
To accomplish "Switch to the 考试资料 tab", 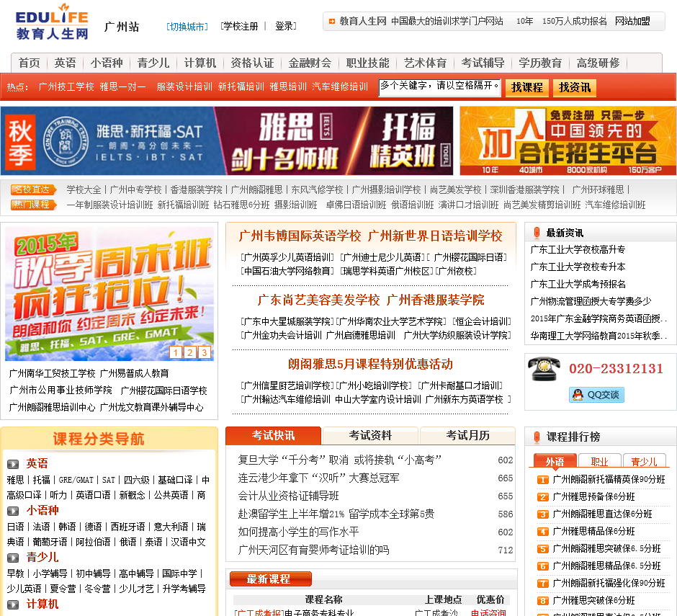I will click(x=370, y=435).
